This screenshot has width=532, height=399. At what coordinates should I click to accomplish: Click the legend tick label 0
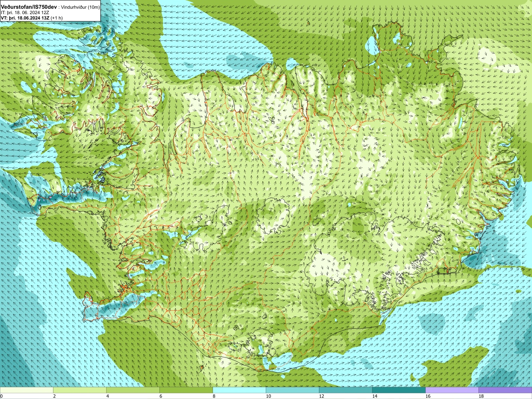[x=1, y=396]
